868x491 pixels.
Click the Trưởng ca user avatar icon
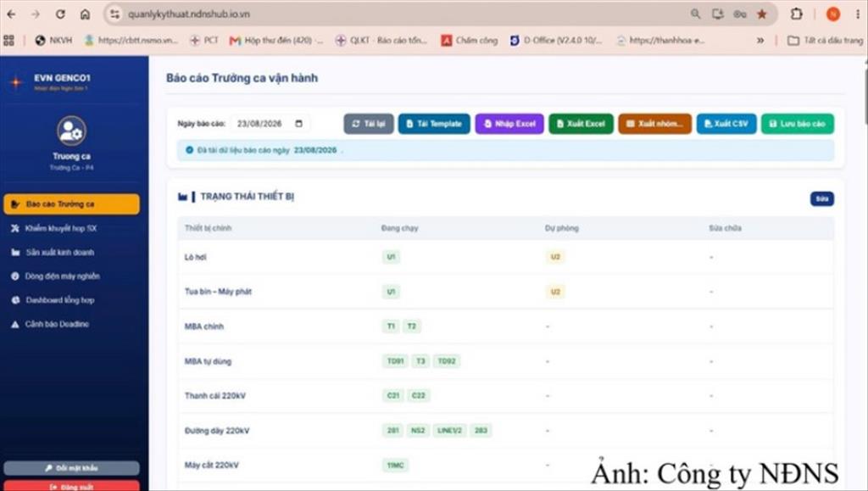(x=71, y=131)
